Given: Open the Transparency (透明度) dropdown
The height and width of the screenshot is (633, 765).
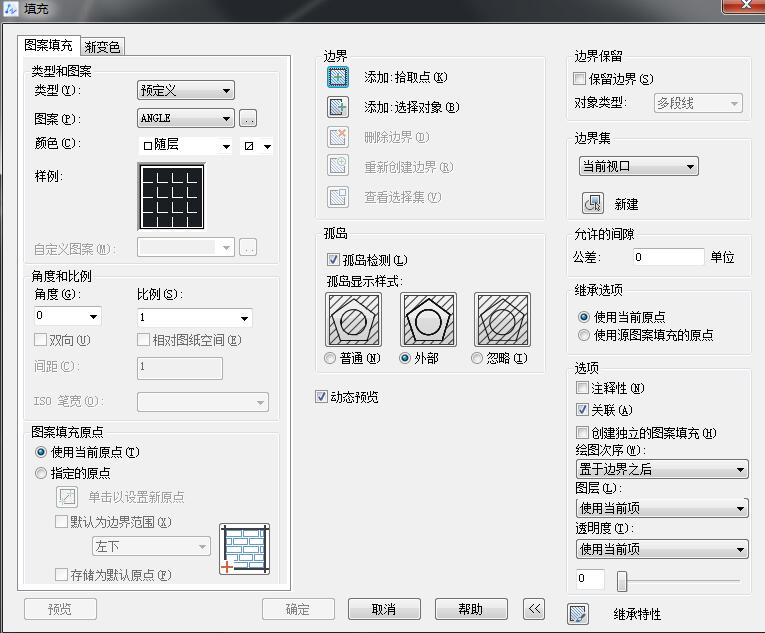Looking at the screenshot, I should tap(662, 549).
